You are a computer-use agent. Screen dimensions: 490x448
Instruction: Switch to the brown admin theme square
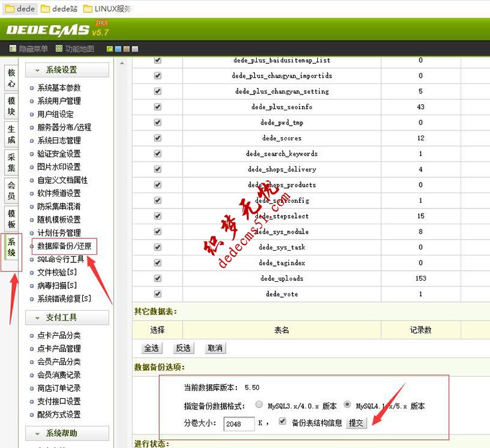(126, 48)
